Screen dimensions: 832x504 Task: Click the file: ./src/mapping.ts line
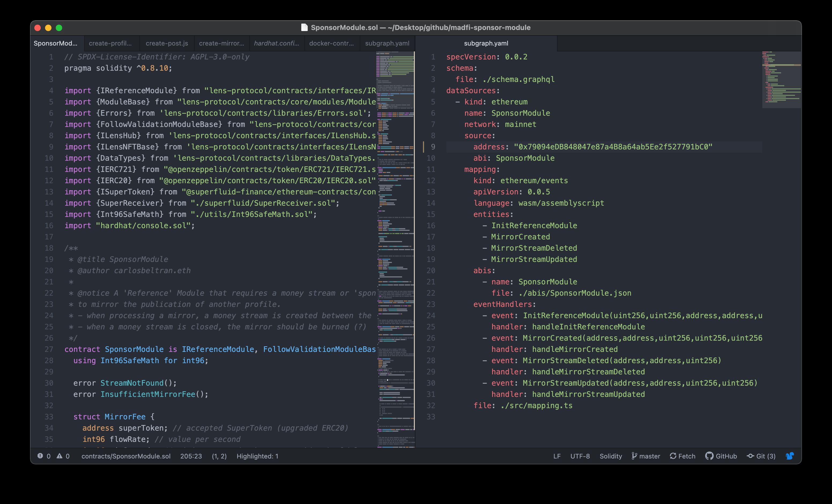pyautogui.click(x=523, y=405)
